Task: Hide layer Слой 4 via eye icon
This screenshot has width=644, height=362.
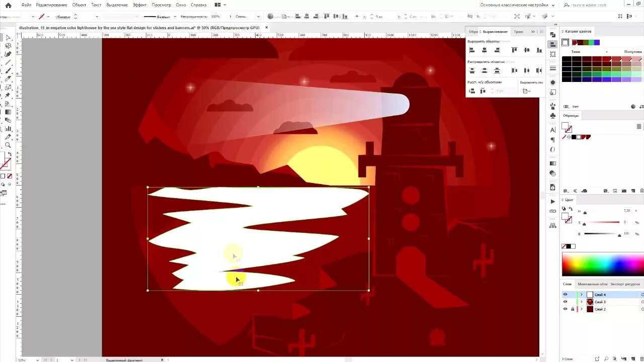Action: [x=565, y=295]
